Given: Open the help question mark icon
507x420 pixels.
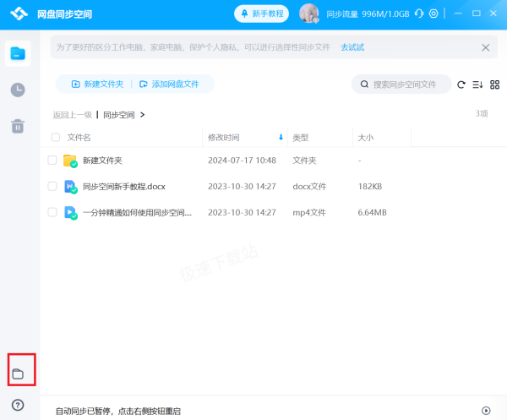Looking at the screenshot, I should pyautogui.click(x=18, y=405).
